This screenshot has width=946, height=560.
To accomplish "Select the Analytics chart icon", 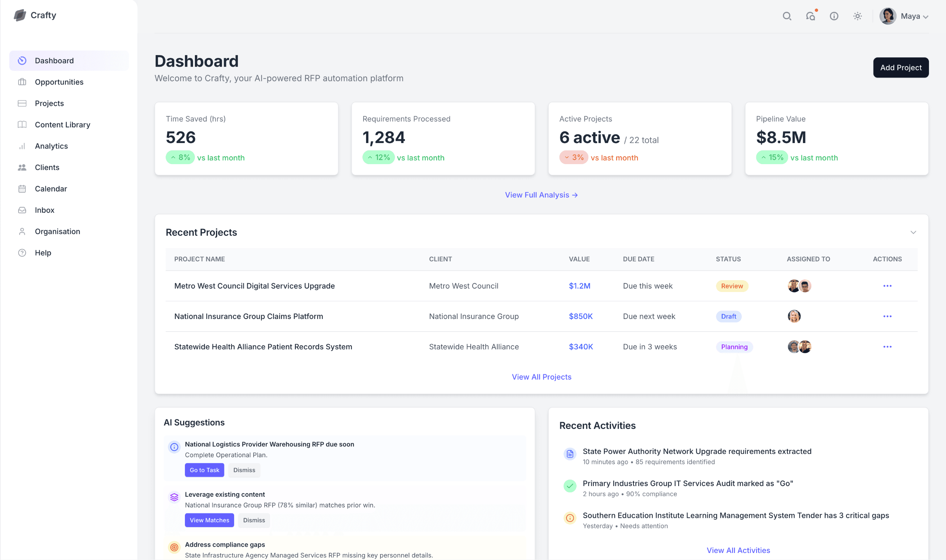I will (x=22, y=146).
